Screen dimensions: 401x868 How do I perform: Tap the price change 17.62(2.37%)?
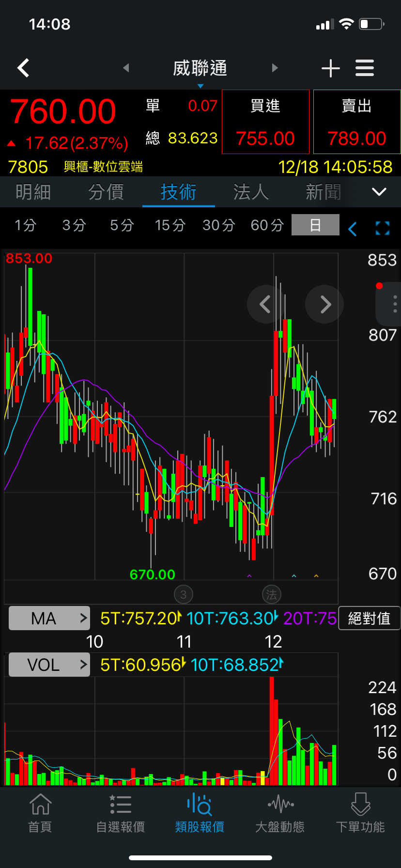tap(77, 143)
